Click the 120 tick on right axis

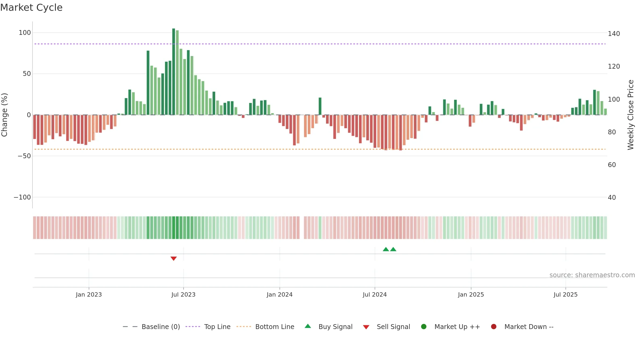click(614, 67)
